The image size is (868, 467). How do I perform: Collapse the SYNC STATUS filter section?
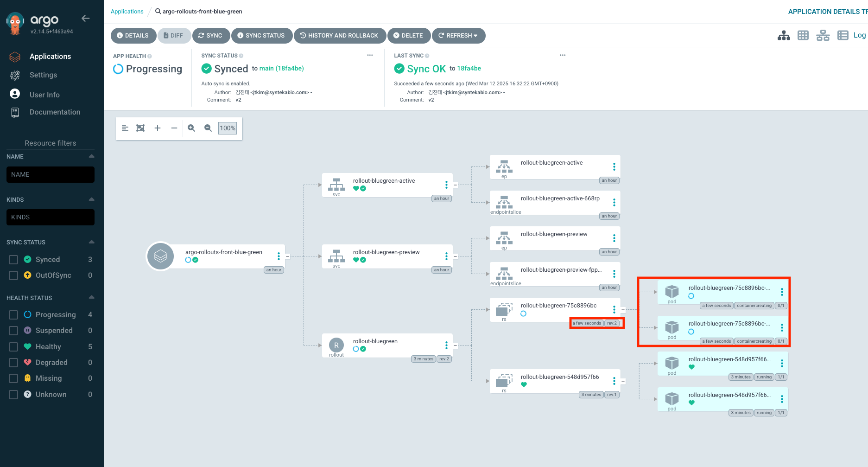pyautogui.click(x=91, y=242)
